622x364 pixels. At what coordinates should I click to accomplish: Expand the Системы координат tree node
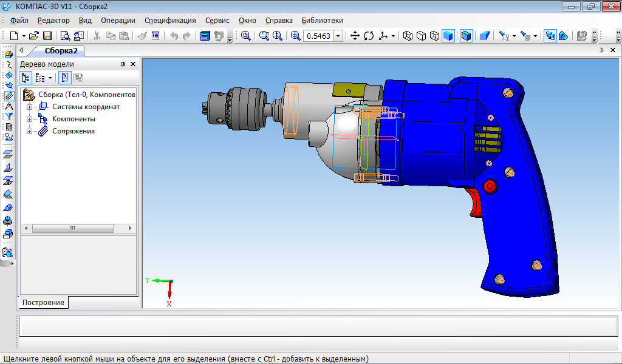(29, 107)
